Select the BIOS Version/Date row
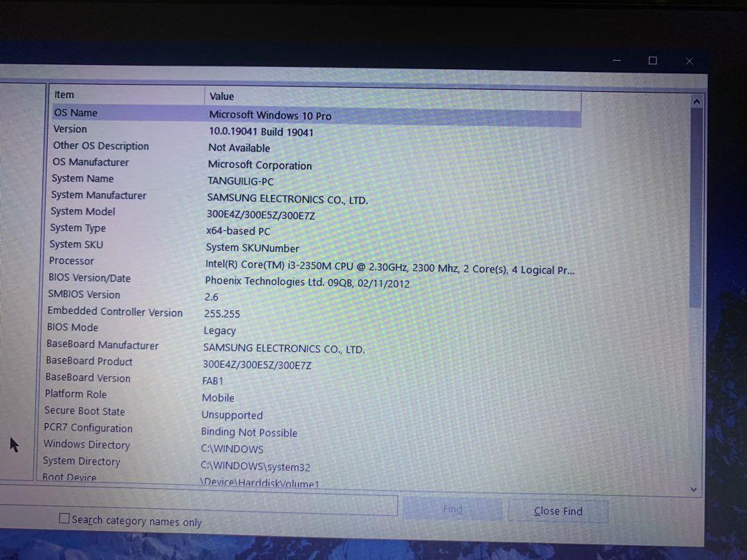Viewport: 747px width, 560px height. coord(89,278)
